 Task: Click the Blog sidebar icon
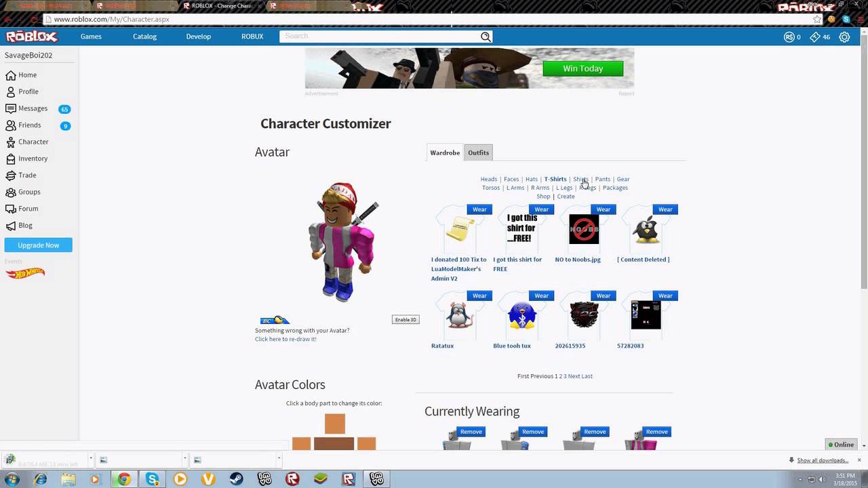(x=11, y=226)
